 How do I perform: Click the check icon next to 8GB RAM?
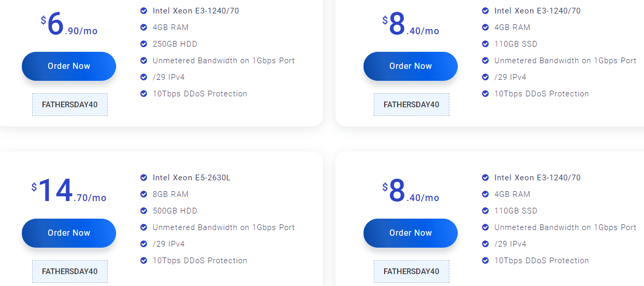pos(144,194)
